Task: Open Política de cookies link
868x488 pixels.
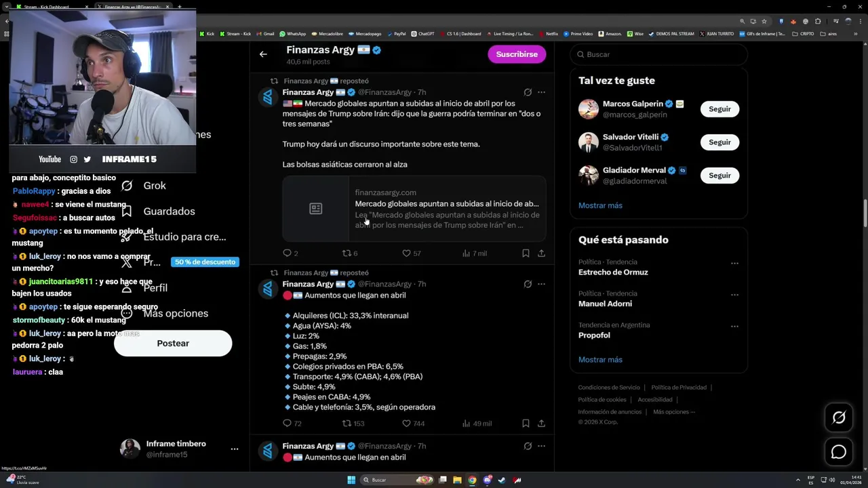Action: point(602,400)
